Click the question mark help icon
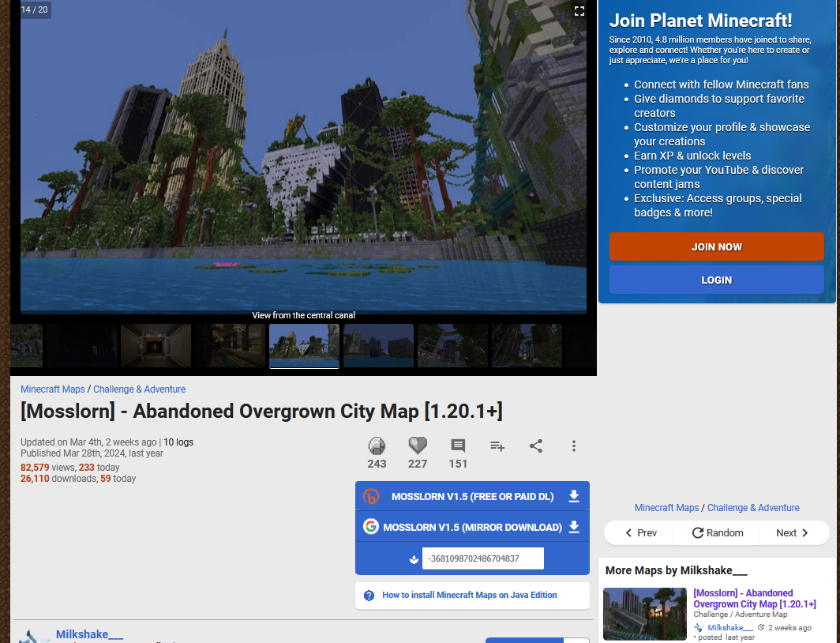 tap(369, 596)
